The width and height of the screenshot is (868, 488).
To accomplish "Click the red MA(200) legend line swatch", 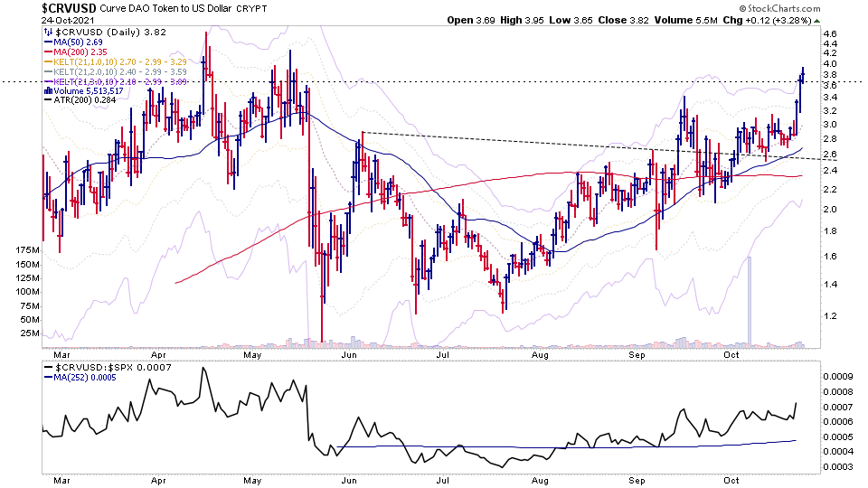I will coord(48,52).
